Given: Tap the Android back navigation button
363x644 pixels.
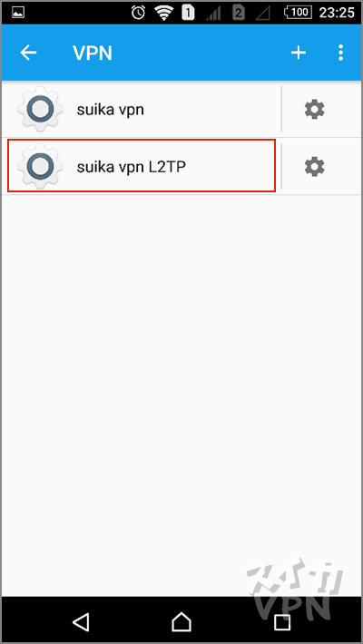Looking at the screenshot, I should (81, 621).
